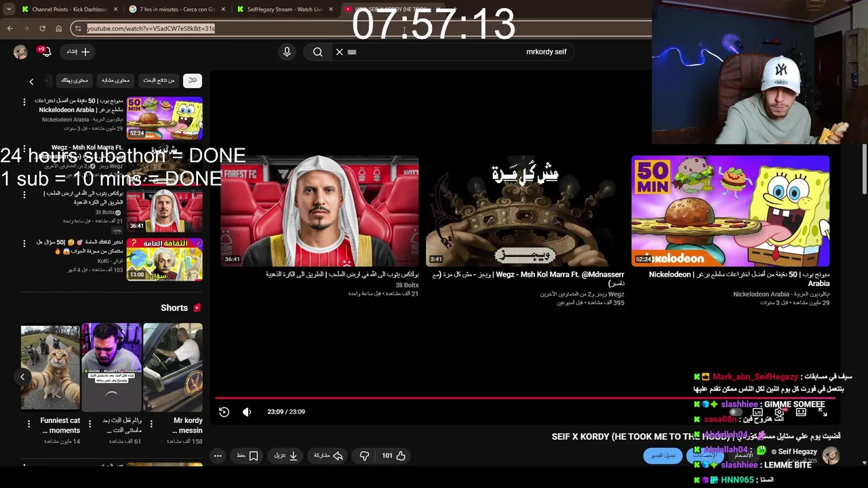Image resolution: width=868 pixels, height=488 pixels.
Task: Play end-screen Wegz Msh Kol Marra video
Action: pos(525,211)
